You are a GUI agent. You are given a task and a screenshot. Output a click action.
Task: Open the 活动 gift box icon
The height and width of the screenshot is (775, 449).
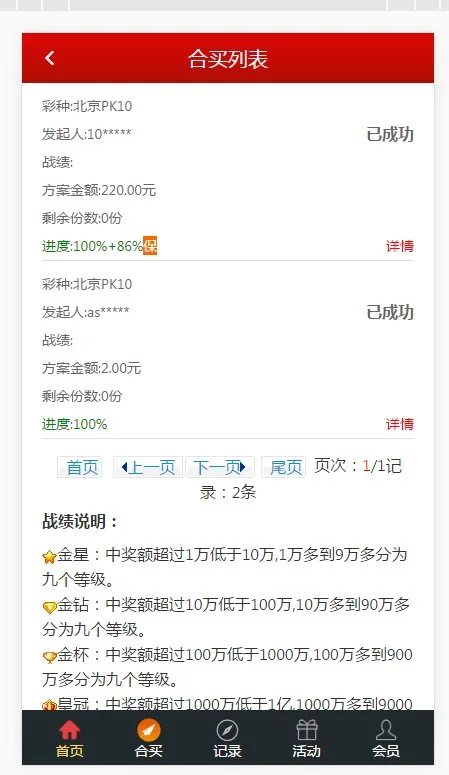pos(307,730)
